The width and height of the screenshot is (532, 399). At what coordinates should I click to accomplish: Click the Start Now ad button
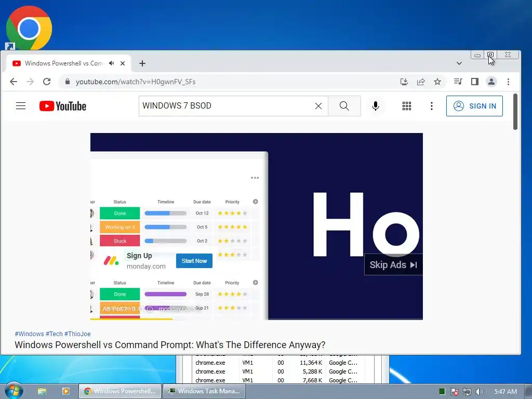[194, 261]
